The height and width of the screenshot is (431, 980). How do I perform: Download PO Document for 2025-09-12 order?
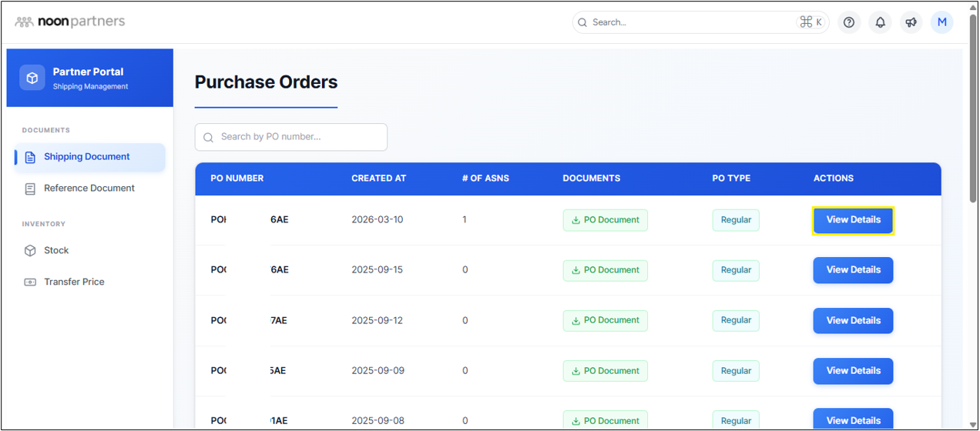(605, 321)
